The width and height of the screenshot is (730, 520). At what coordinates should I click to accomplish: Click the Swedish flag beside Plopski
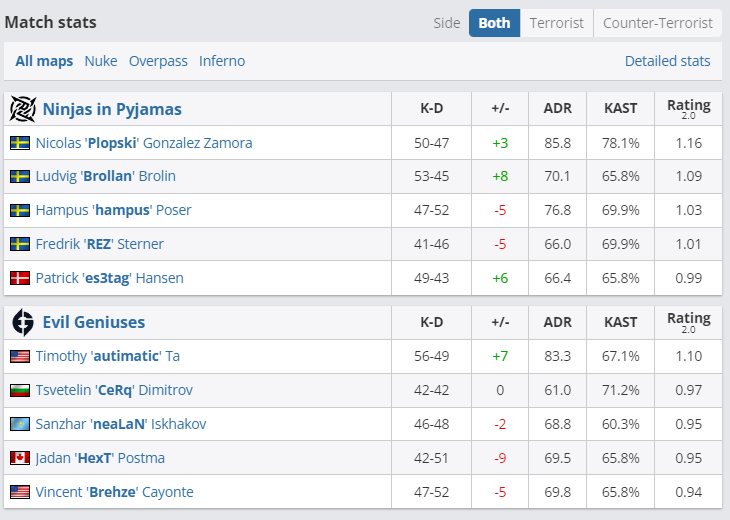[20, 143]
